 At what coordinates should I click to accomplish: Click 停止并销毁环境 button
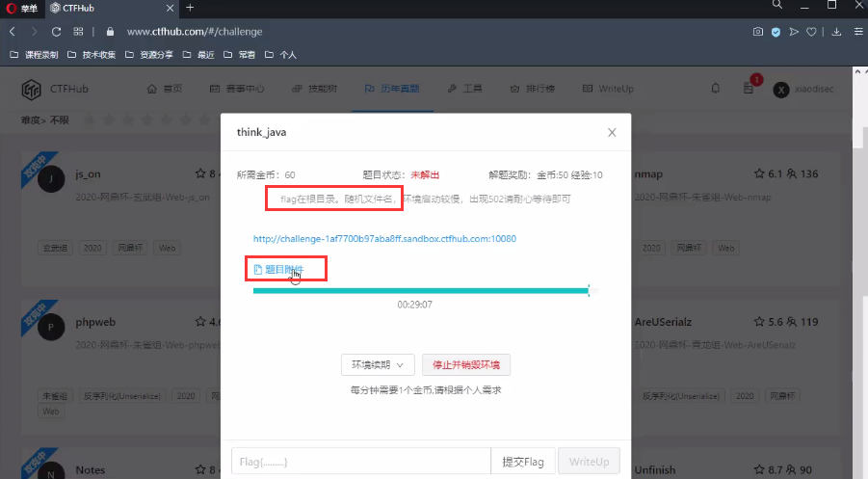[466, 365]
